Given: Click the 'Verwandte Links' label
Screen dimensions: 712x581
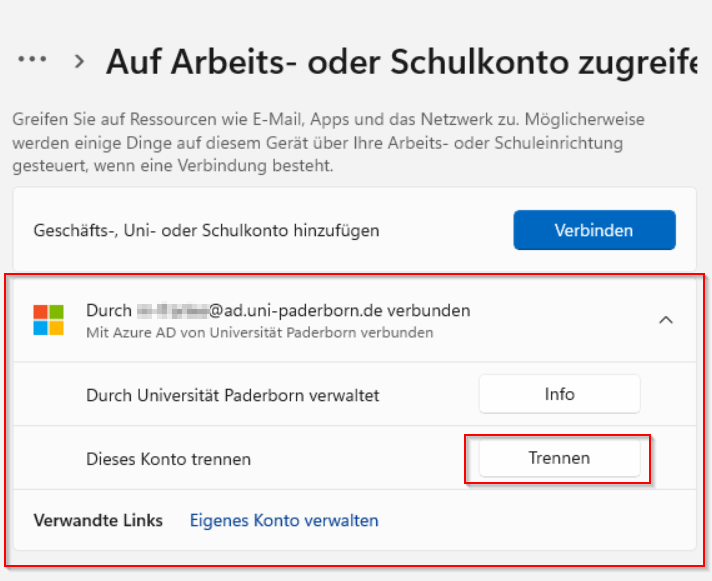Looking at the screenshot, I should (98, 520).
